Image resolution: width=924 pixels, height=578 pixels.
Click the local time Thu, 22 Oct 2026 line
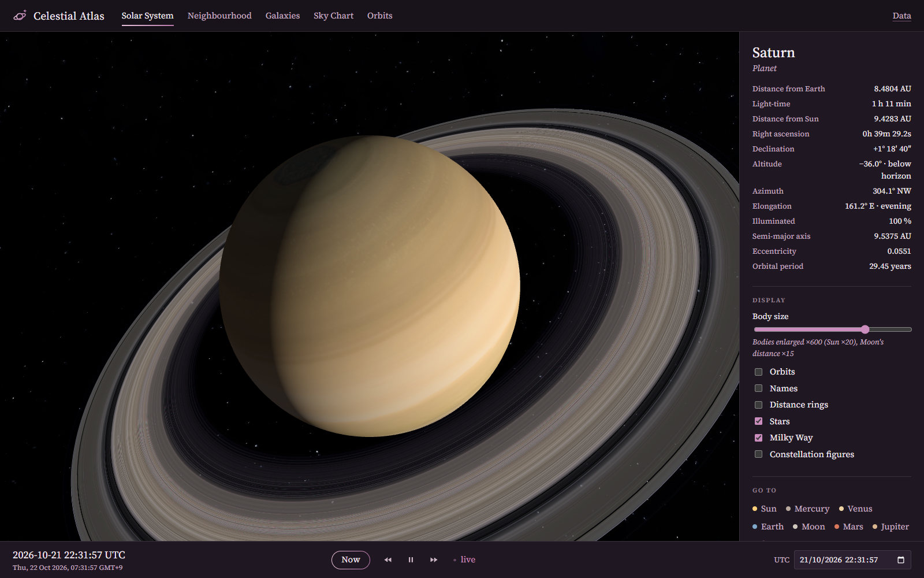click(x=68, y=568)
